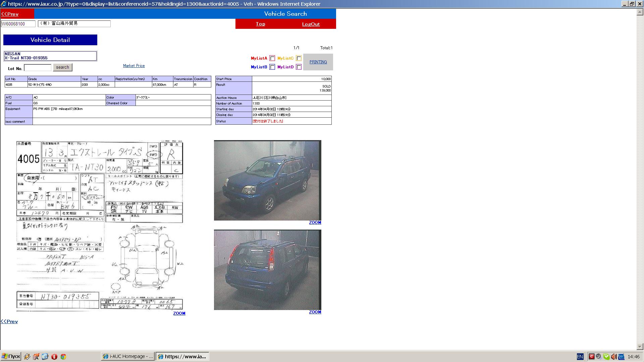The height and width of the screenshot is (362, 644).
Task: Tick the MyListA checkbox
Action: pos(272,58)
